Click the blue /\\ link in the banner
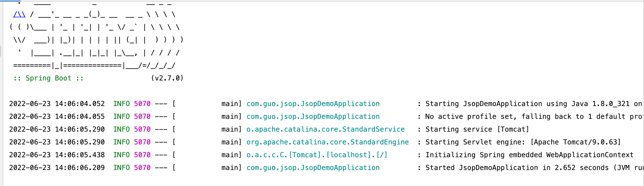This screenshot has width=644, height=186. pos(19,14)
